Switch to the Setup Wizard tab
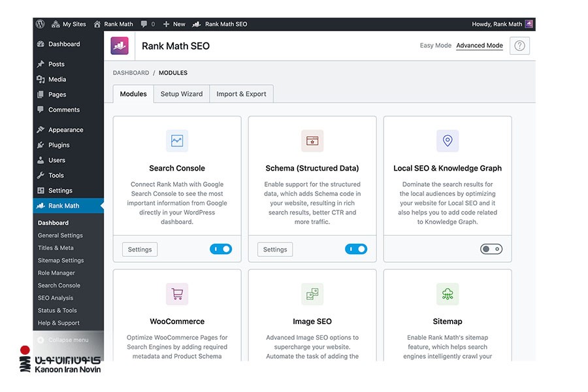 pos(182,94)
